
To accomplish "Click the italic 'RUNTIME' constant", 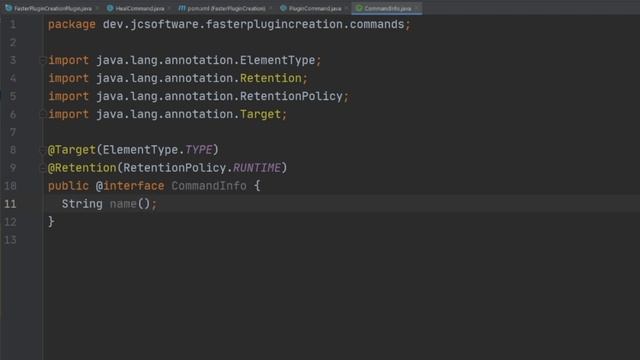I will point(257,168).
